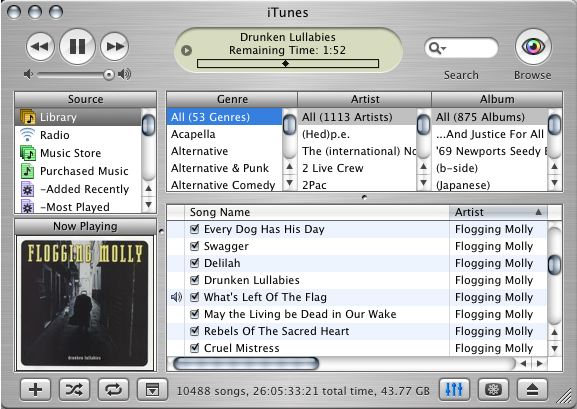Click song list scroll right arrow
The height and width of the screenshot is (409, 577).
[540, 364]
